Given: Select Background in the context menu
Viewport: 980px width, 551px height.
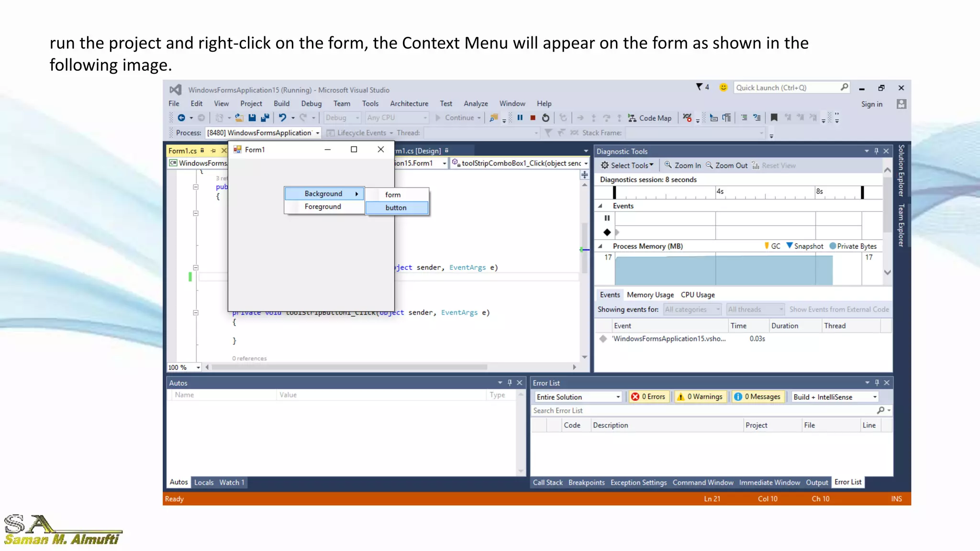Looking at the screenshot, I should click(324, 194).
